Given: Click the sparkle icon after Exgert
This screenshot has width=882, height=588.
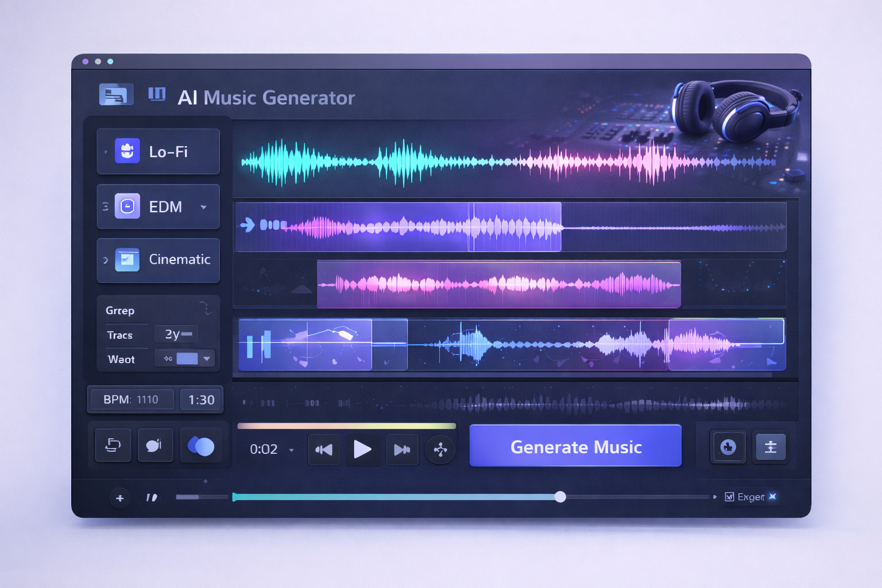Looking at the screenshot, I should pos(773,496).
